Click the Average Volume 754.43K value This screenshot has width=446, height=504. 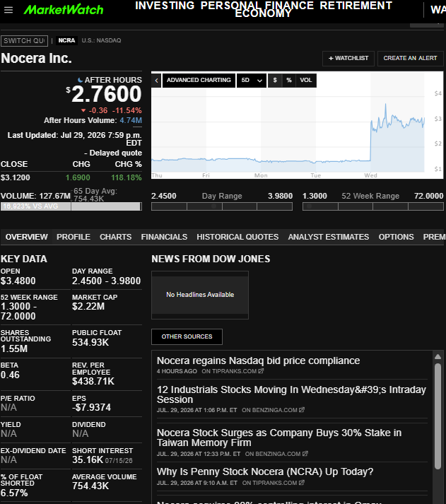(90, 486)
